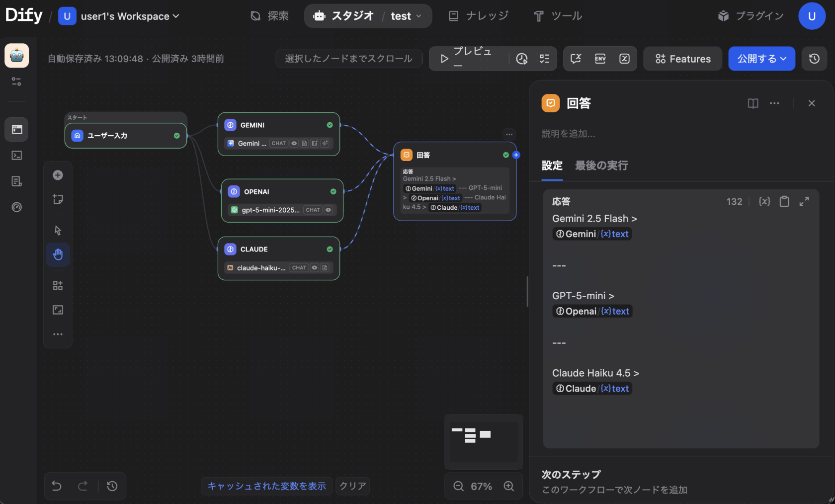Expand the test app dropdown

click(x=406, y=16)
